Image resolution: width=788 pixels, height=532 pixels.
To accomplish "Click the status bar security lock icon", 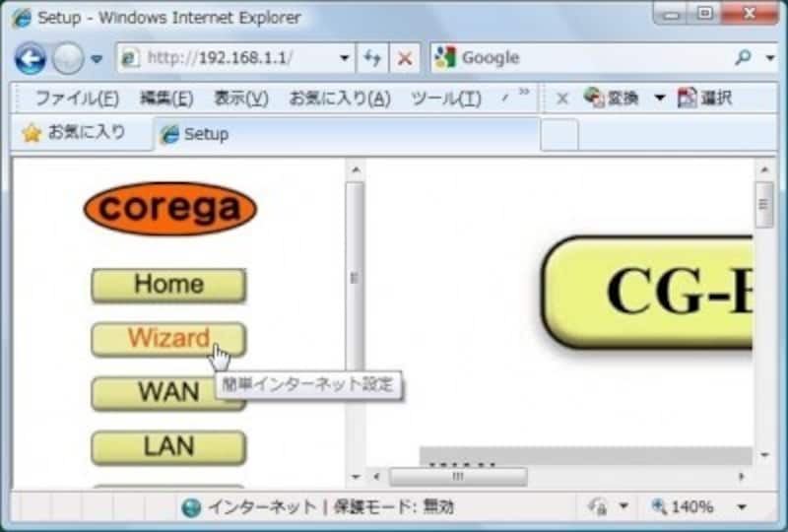I will tap(598, 506).
